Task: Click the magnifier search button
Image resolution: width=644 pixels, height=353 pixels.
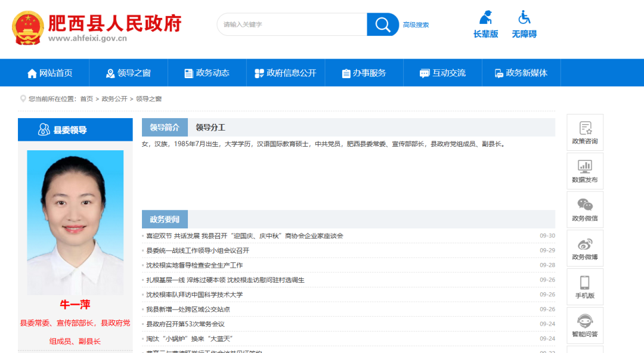Action: click(382, 24)
